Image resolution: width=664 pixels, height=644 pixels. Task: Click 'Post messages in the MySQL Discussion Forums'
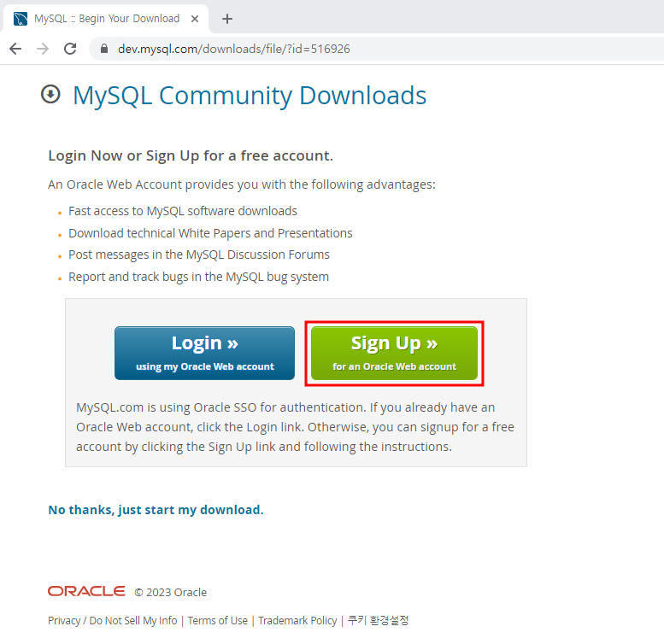(199, 255)
